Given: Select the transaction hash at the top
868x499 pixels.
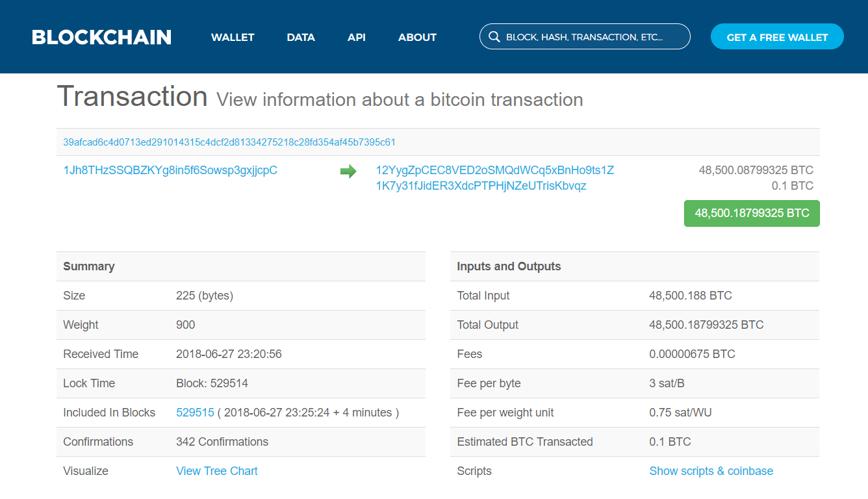Looking at the screenshot, I should 229,142.
